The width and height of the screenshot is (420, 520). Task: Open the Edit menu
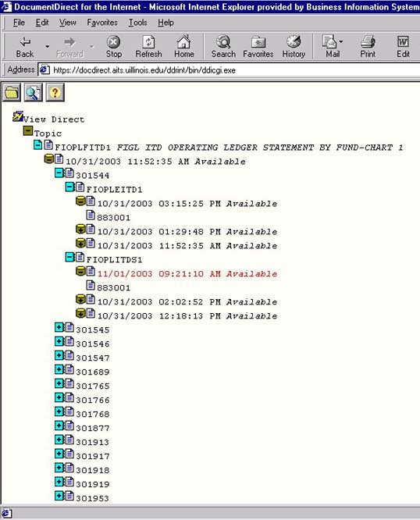tap(42, 23)
